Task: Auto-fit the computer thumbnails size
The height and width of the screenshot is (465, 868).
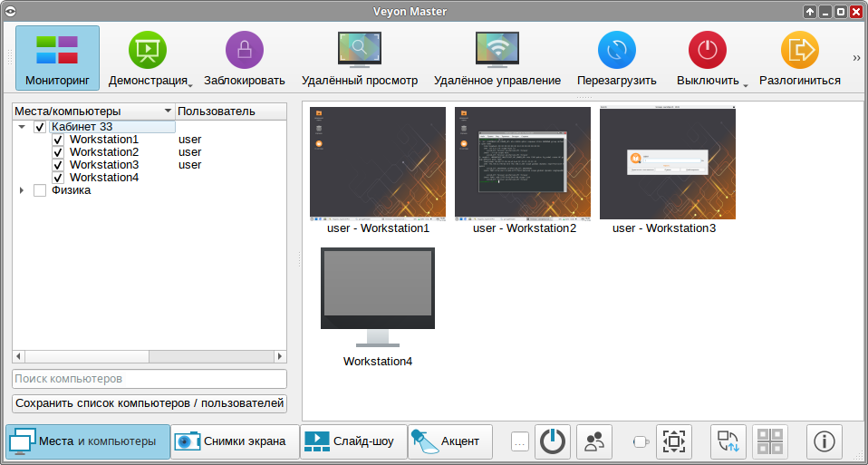Action: click(674, 441)
